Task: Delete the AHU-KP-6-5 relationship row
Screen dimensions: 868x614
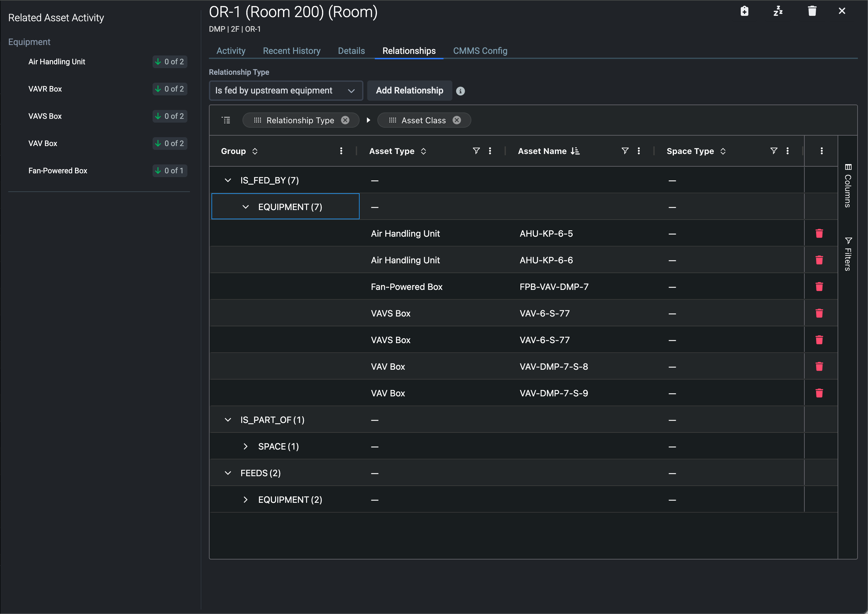Action: point(819,233)
